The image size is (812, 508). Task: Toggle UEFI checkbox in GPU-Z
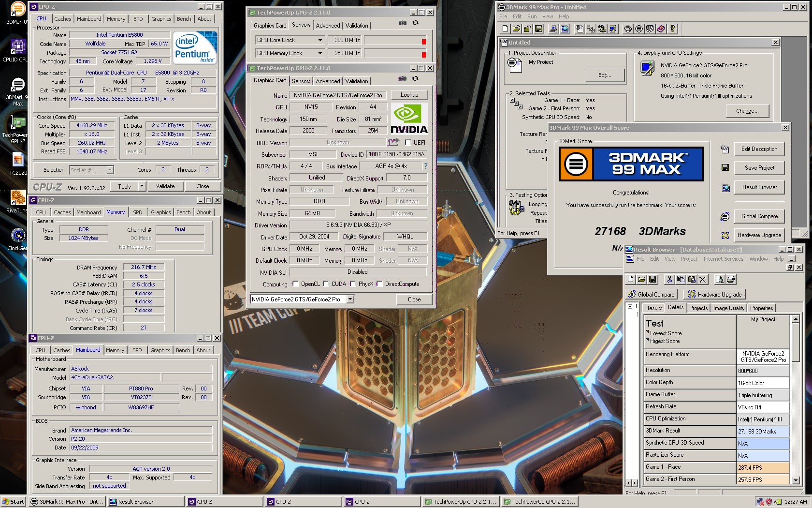click(x=408, y=143)
